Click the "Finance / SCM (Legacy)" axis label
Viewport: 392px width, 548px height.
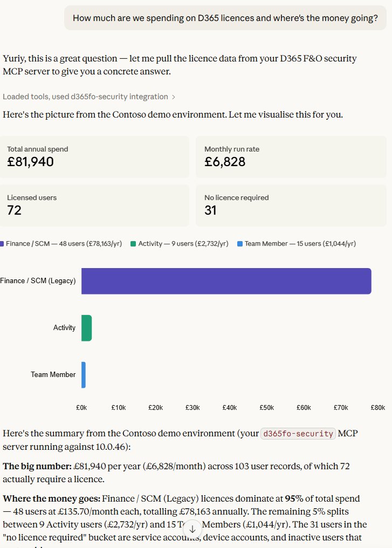(38, 281)
